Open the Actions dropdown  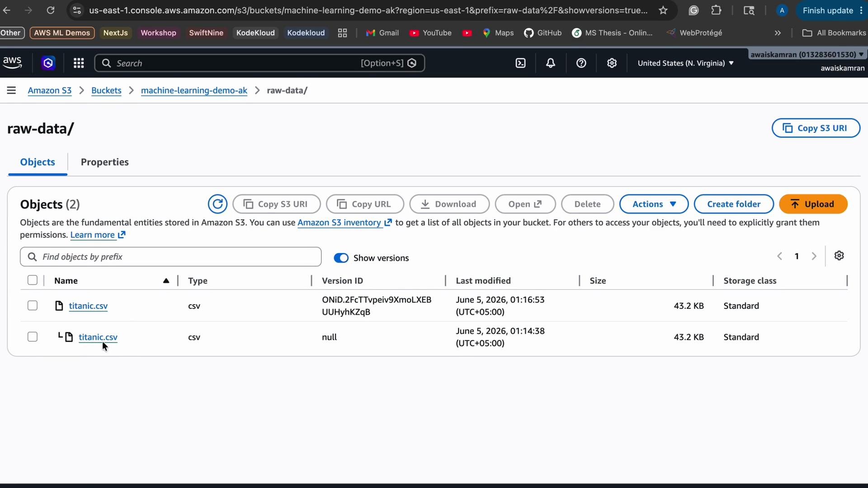[x=654, y=204]
